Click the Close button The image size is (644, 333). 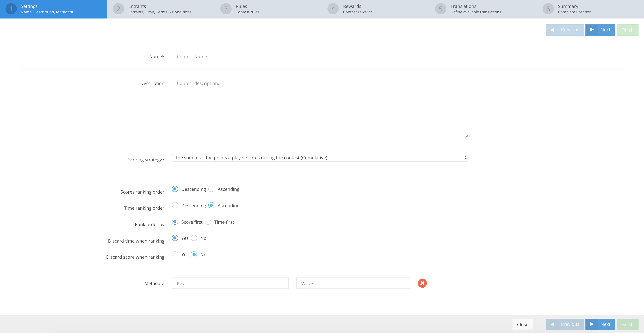pyautogui.click(x=523, y=324)
